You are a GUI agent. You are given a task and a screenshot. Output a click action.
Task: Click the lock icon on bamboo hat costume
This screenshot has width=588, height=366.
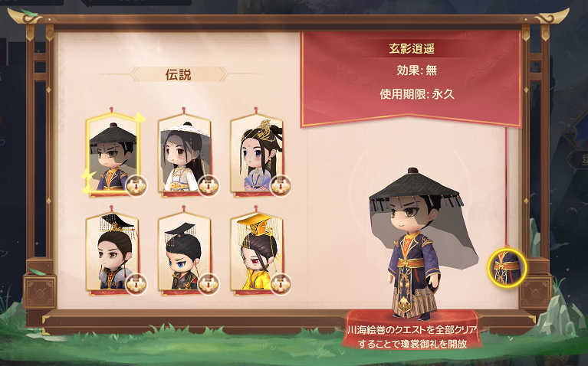click(x=136, y=185)
